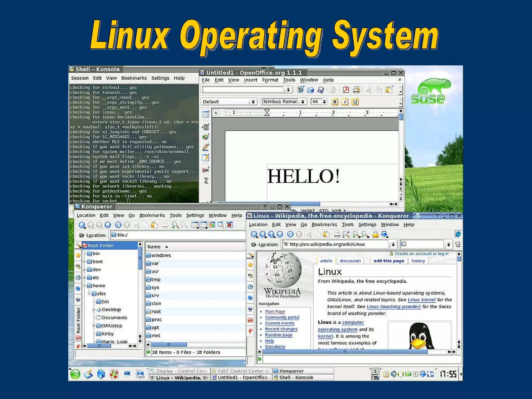Open the font size 44 dropdown

click(324, 102)
